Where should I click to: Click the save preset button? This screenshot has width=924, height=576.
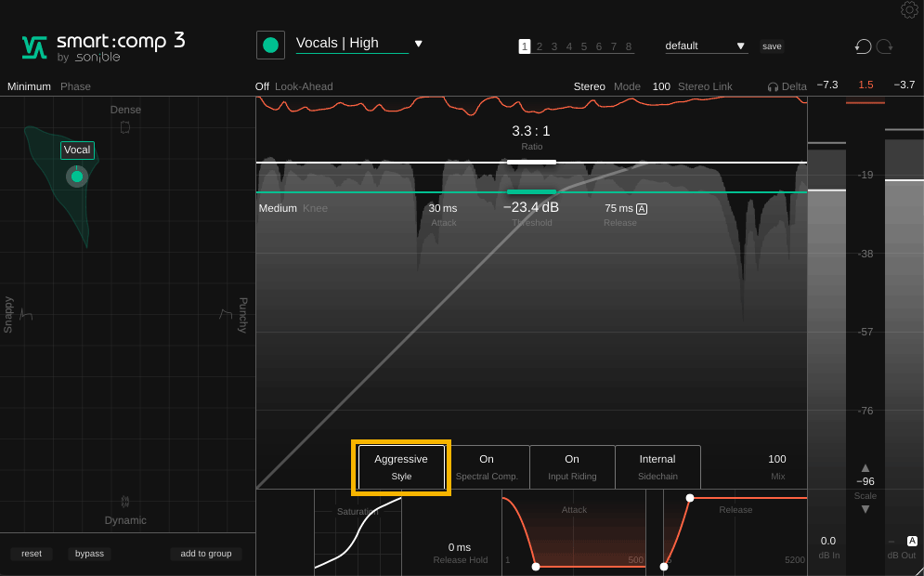pyautogui.click(x=772, y=46)
